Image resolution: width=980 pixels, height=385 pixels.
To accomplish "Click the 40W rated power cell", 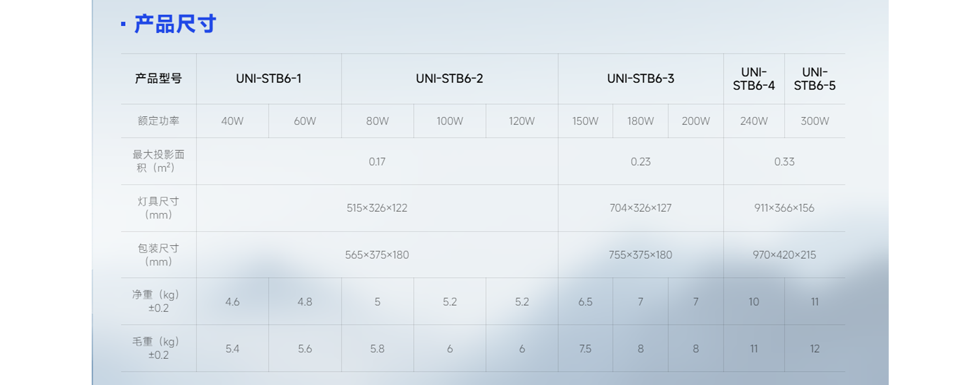I will pos(232,121).
